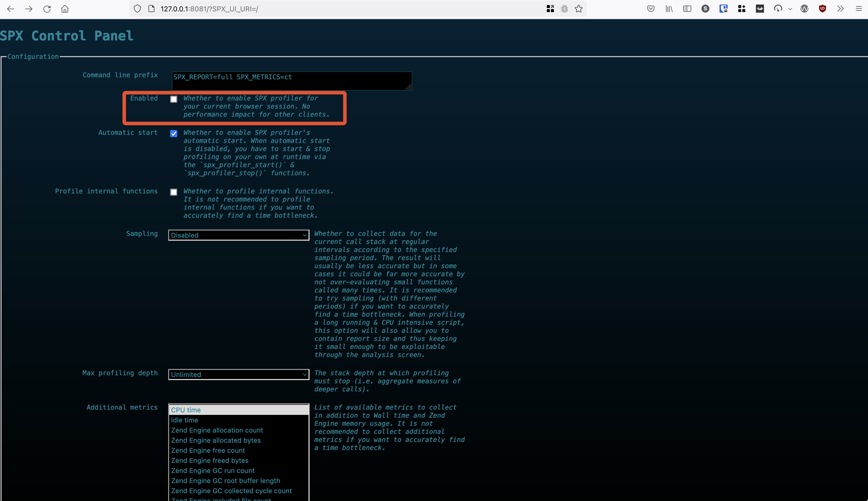The height and width of the screenshot is (501, 868).
Task: Select Idle time in Additional metrics
Action: coord(239,420)
